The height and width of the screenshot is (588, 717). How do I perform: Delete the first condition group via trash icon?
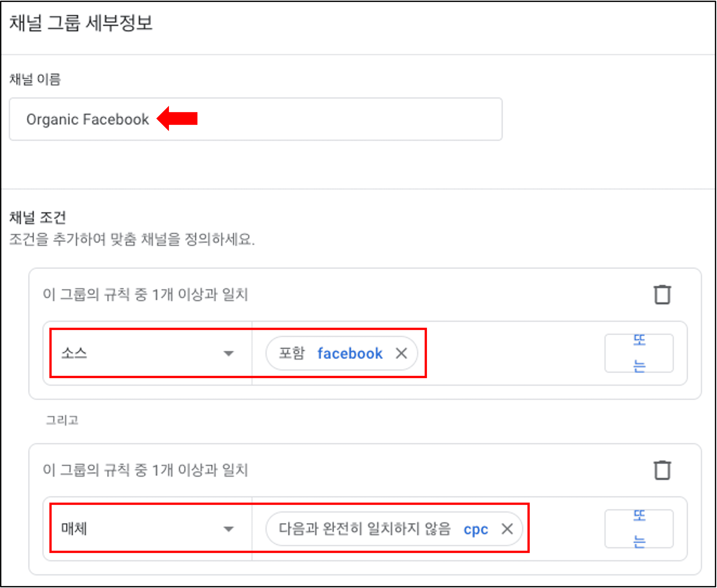pyautogui.click(x=662, y=295)
